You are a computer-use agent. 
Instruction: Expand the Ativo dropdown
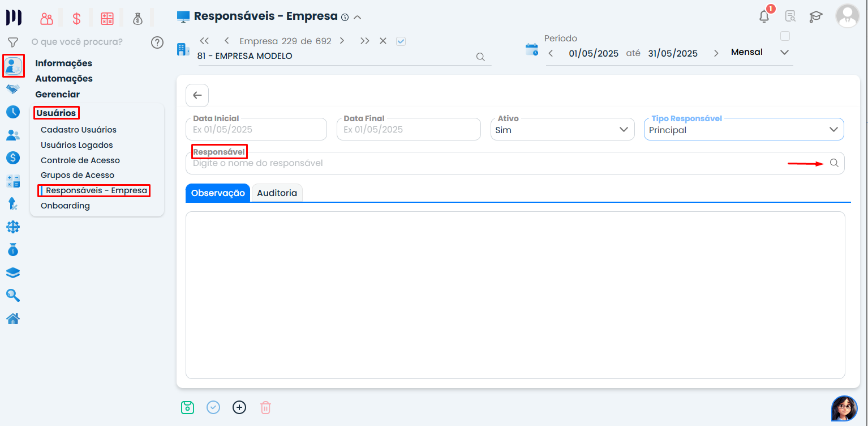coord(623,130)
